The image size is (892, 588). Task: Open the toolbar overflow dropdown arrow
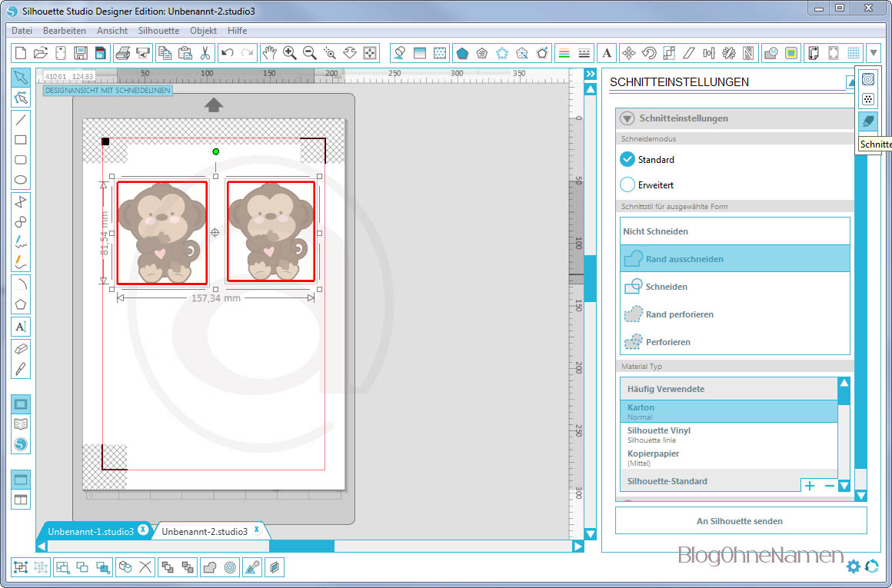point(874,53)
